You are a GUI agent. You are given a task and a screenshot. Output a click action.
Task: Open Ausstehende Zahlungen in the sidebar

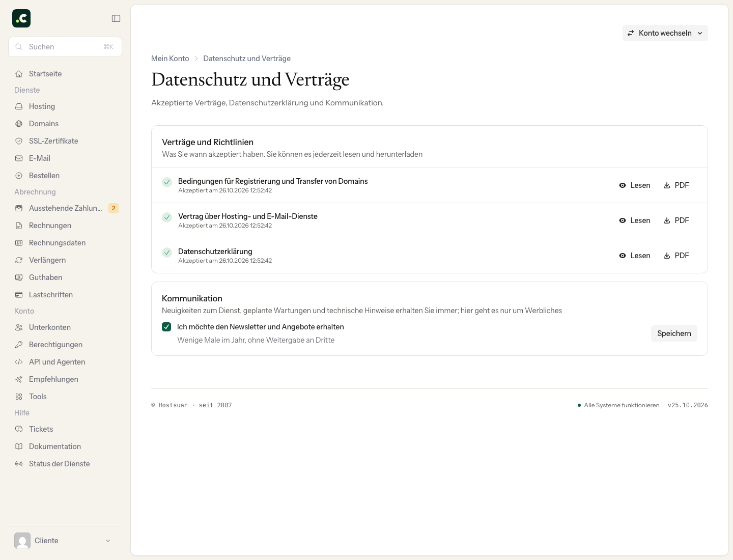65,208
